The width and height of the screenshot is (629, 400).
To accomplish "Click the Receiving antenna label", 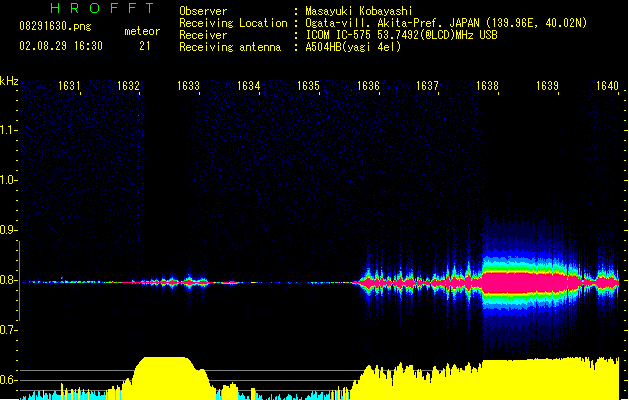I will tap(230, 47).
